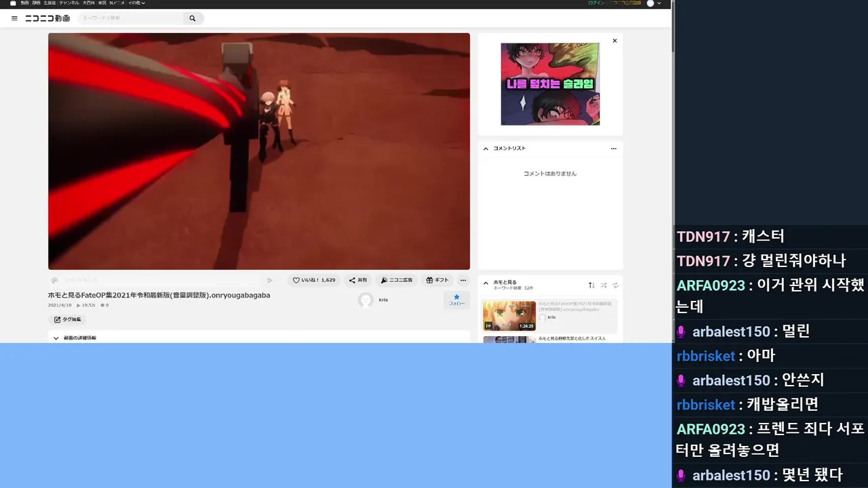Open the user avatar menu at top right
This screenshot has width=868, height=488.
point(654,3)
